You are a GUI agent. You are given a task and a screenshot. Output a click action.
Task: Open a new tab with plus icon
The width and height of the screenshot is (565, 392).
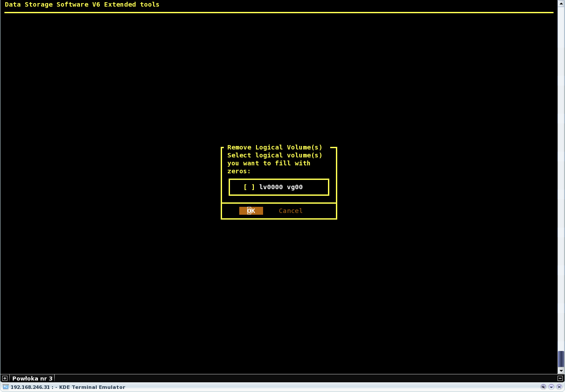(5, 378)
